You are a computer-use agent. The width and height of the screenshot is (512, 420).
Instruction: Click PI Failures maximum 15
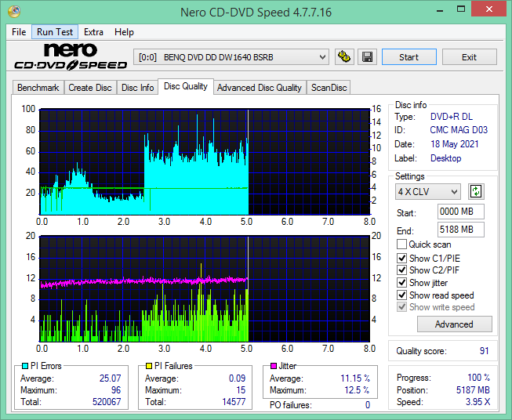(x=241, y=390)
